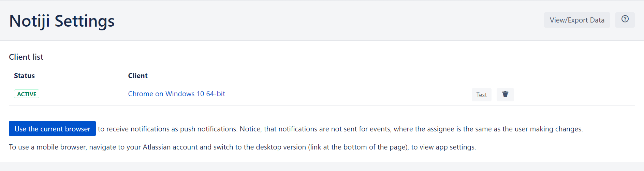Screen dimensions: 644x171
Task: Click the View/Export Data button
Action: pyautogui.click(x=577, y=20)
